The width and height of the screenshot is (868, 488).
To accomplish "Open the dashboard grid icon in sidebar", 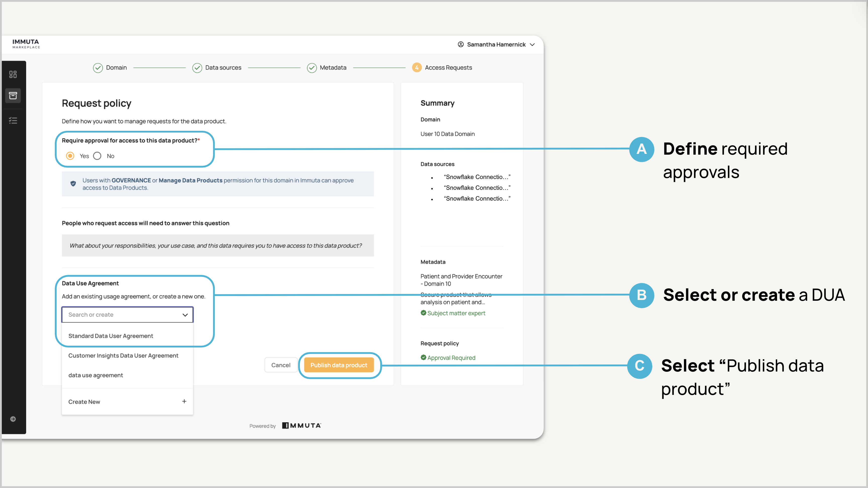I will tap(13, 74).
